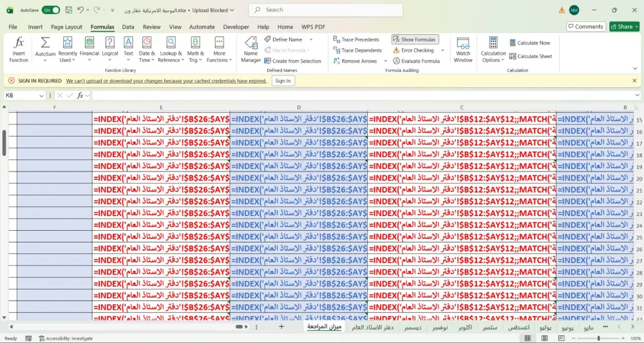The image size is (644, 343).
Task: Switch to the Page Layout tab
Action: click(66, 26)
